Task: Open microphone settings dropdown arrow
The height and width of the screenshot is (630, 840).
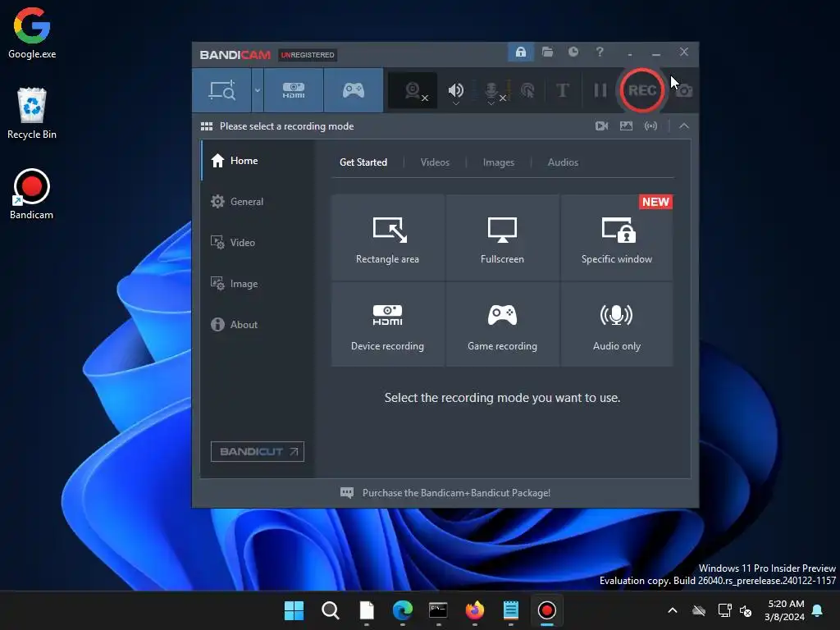Action: (x=491, y=103)
